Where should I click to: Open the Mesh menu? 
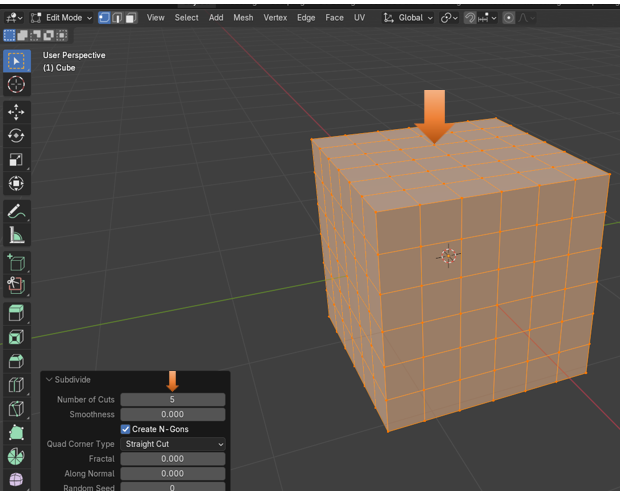click(x=243, y=18)
